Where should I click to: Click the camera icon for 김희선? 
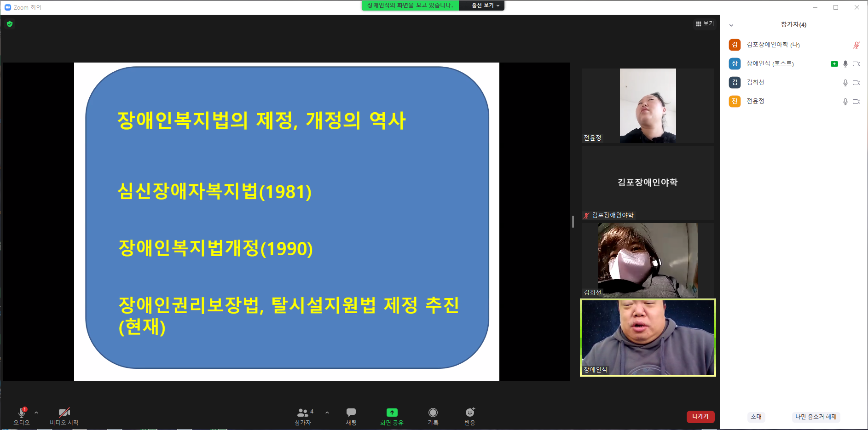pyautogui.click(x=856, y=83)
